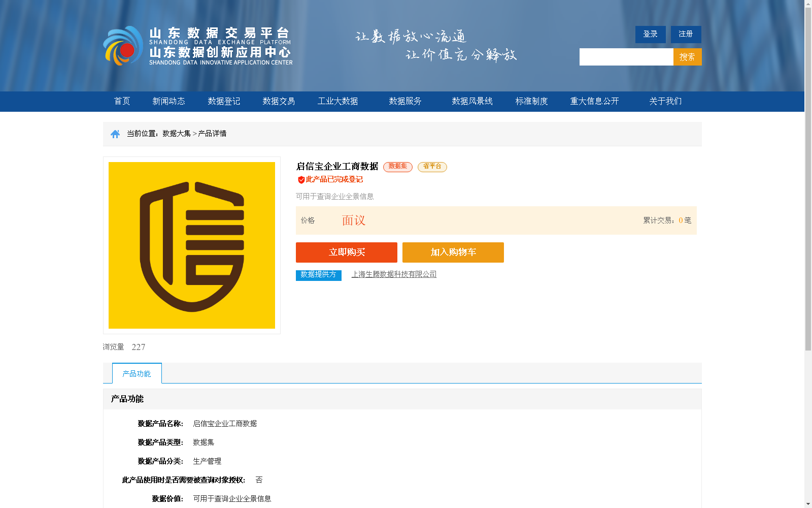
Task: Click product title 启信宝企业工商数据
Action: [x=337, y=167]
